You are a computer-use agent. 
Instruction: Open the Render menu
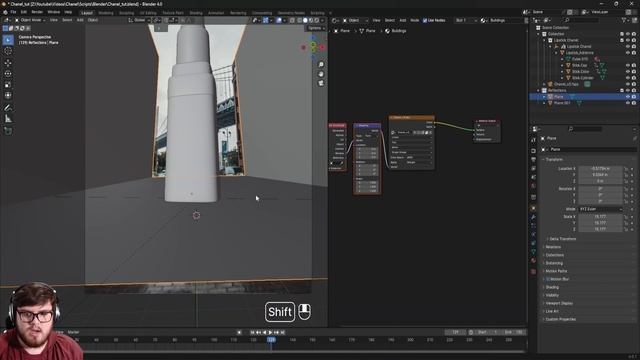37,12
